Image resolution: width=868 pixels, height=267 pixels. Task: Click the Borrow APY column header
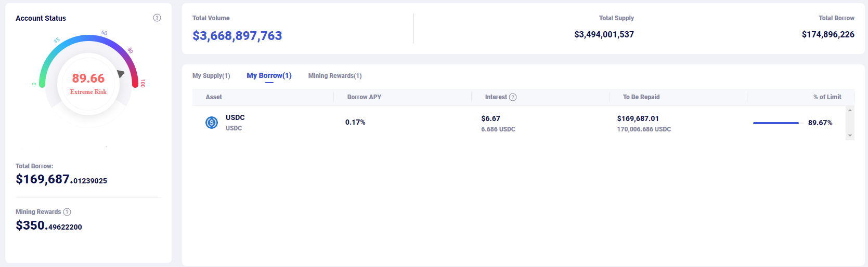pyautogui.click(x=364, y=97)
